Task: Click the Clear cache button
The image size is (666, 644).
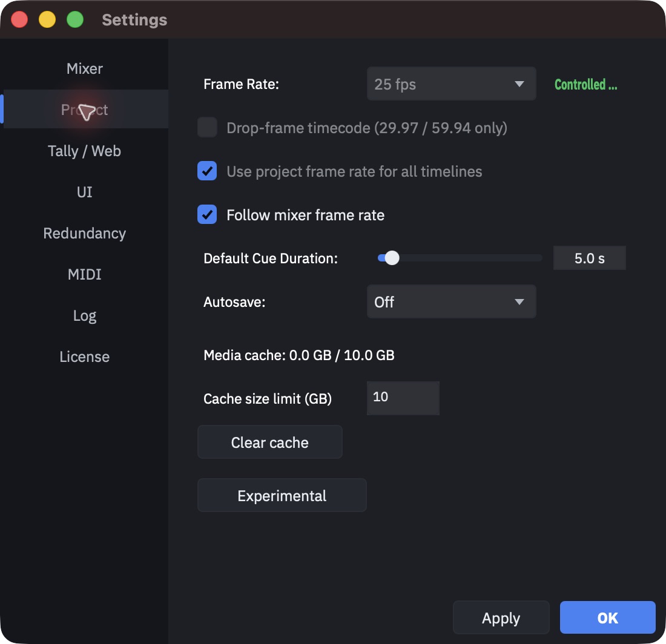Action: click(269, 442)
